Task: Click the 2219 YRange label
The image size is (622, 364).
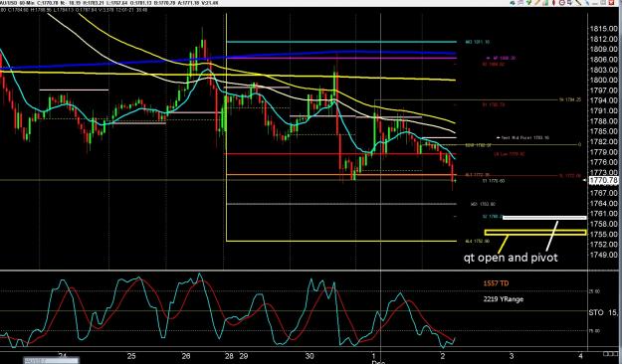Action: 504,299
